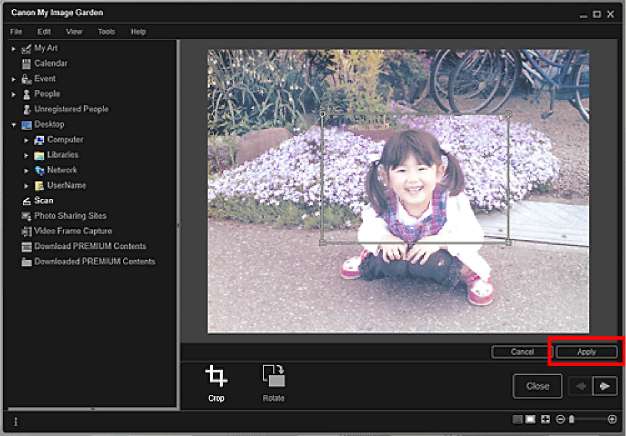
Task: Collapse the Desktop tree node
Action: [14, 125]
